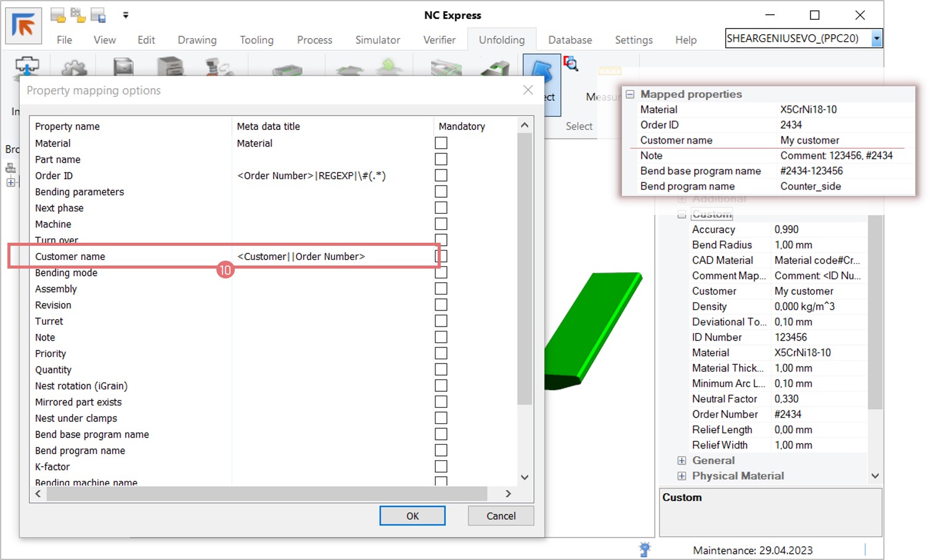Screen dimensions: 940x560
Task: Click the save quick-access icon
Action: [x=98, y=15]
